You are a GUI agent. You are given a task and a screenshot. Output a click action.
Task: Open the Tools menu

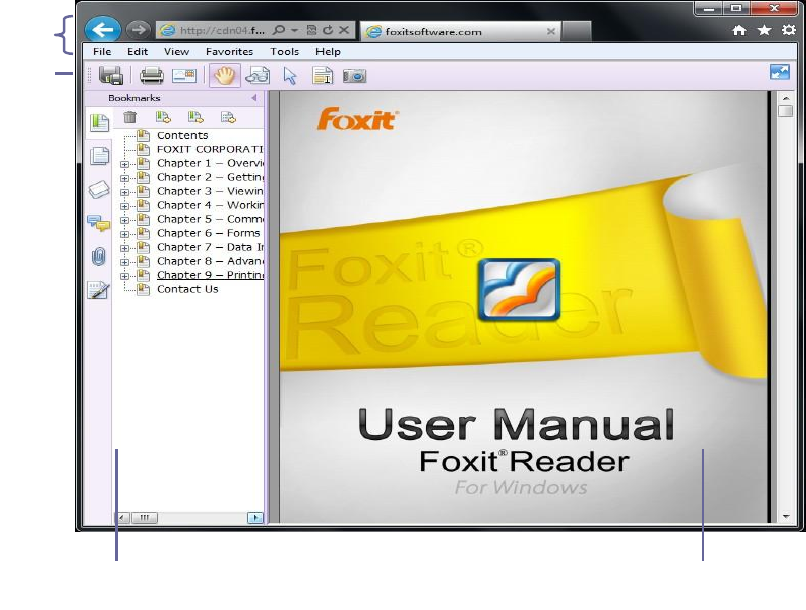pos(284,51)
